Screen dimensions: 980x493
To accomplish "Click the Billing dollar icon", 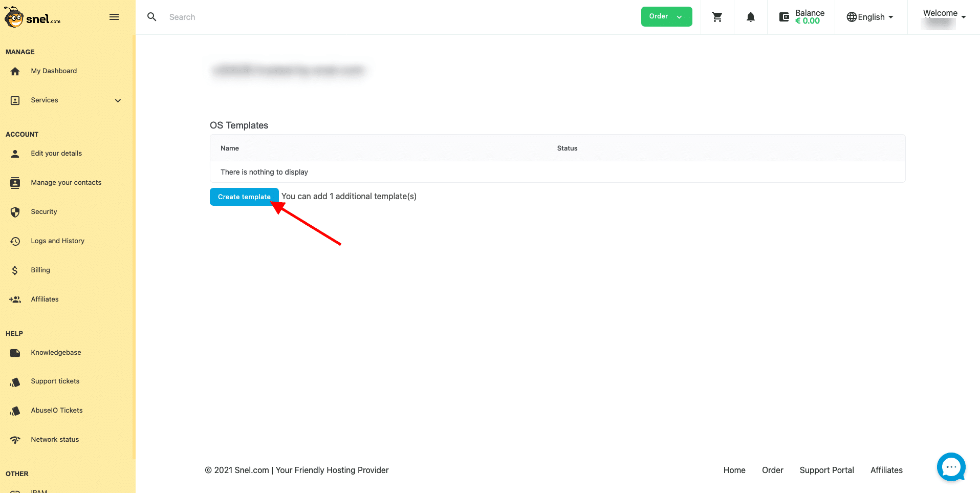I will (15, 270).
